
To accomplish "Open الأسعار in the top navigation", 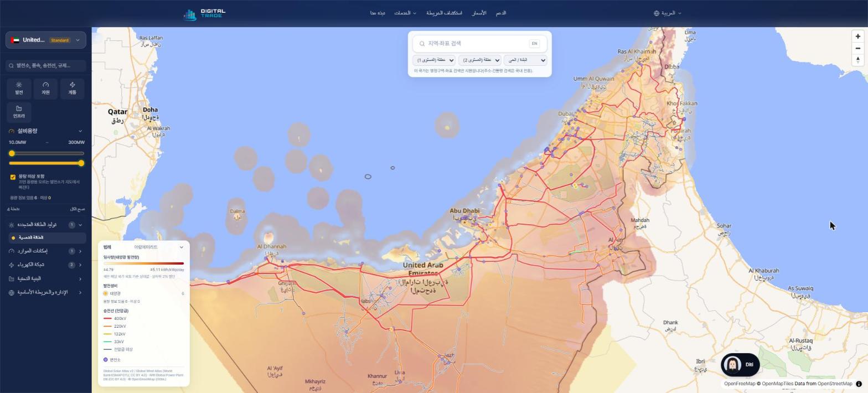I will 479,13.
